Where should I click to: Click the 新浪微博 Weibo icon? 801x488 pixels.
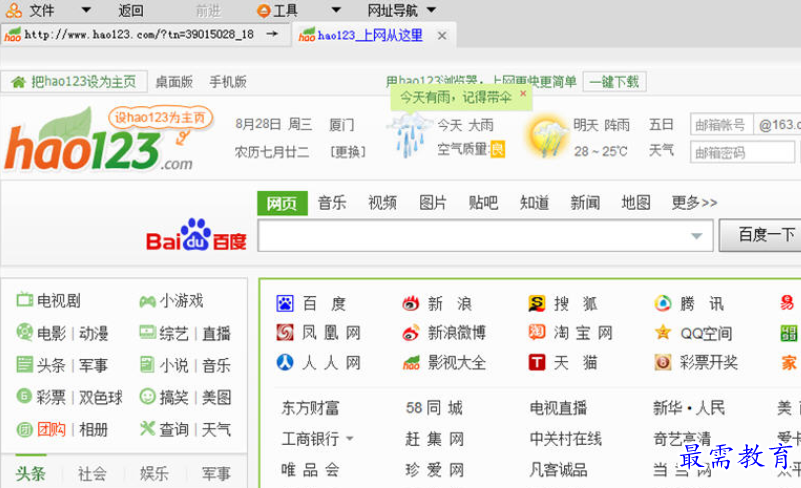410,333
